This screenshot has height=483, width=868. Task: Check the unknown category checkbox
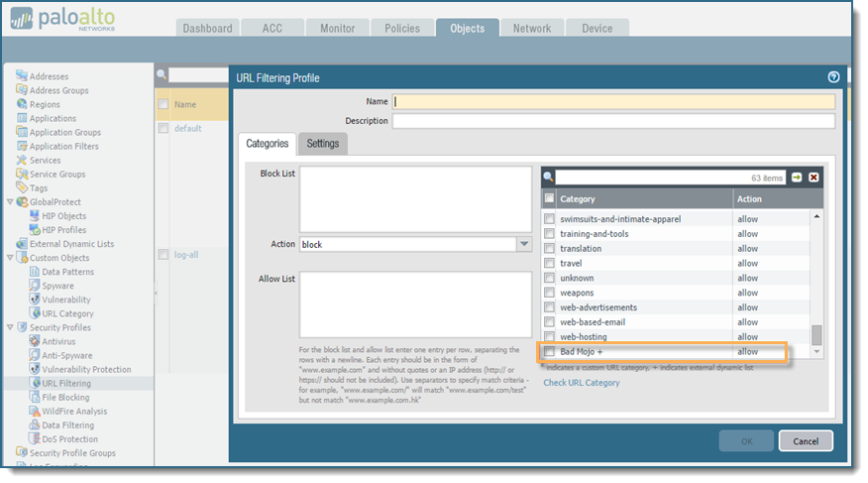(549, 278)
